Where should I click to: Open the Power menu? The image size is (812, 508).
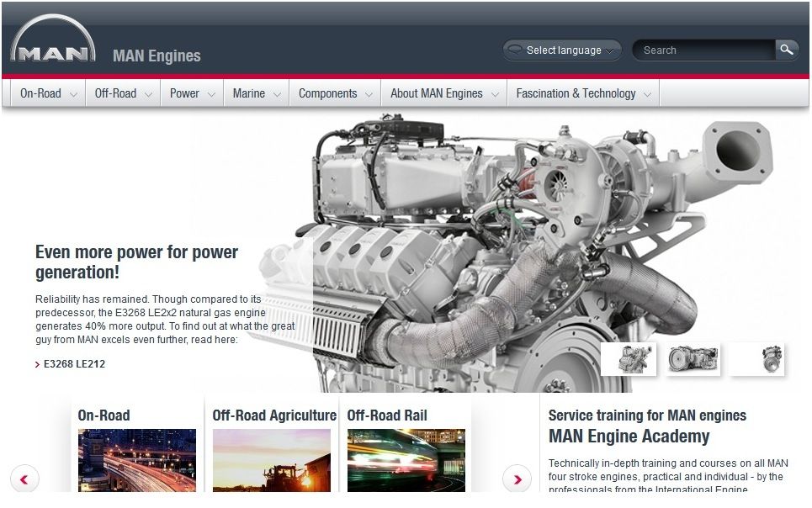click(x=192, y=93)
